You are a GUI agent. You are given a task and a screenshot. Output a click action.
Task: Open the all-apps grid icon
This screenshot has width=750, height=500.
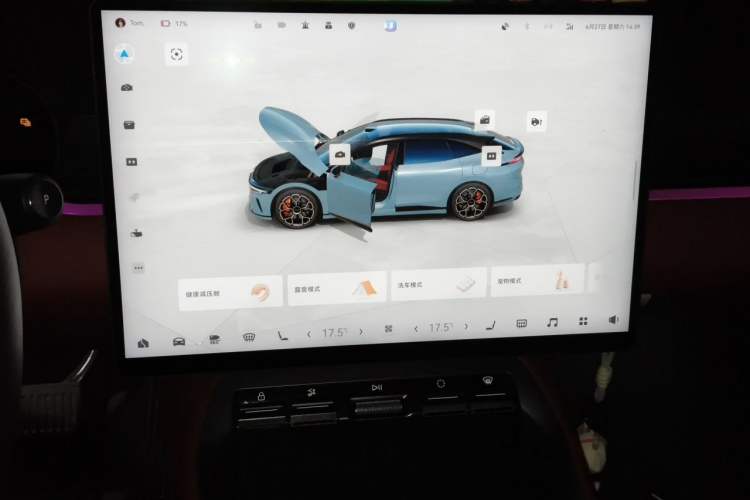[x=583, y=321]
